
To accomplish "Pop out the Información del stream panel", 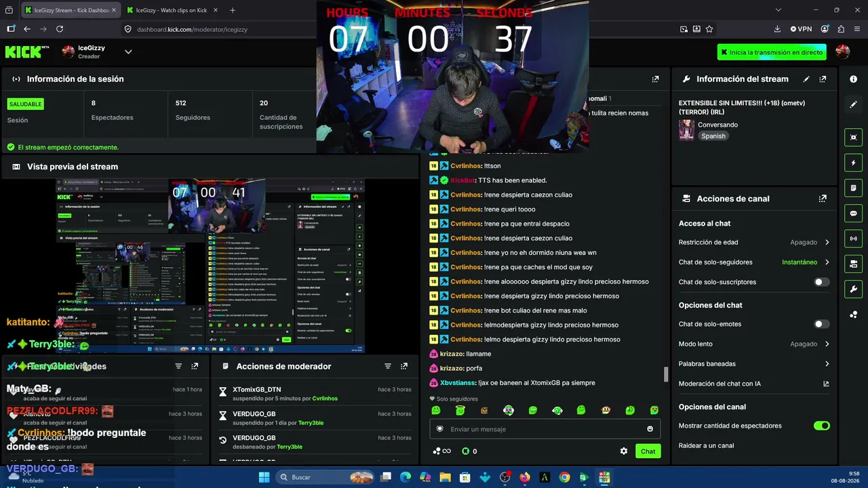I will [x=823, y=79].
